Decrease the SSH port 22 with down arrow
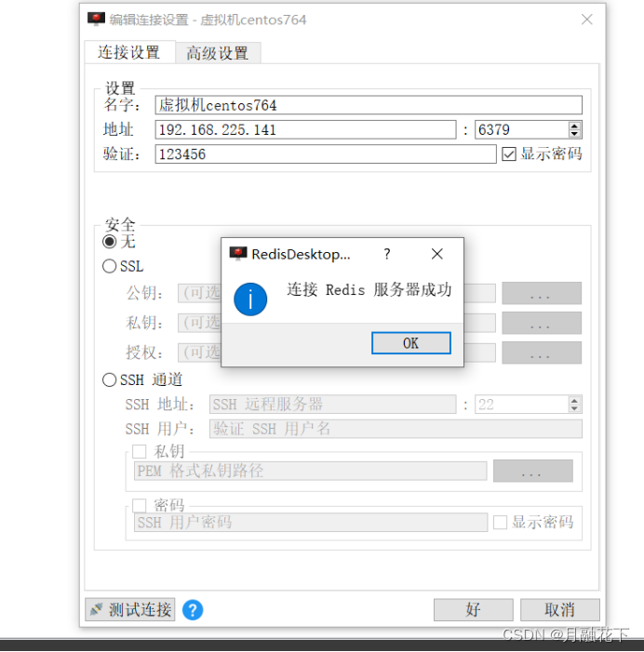 (574, 408)
